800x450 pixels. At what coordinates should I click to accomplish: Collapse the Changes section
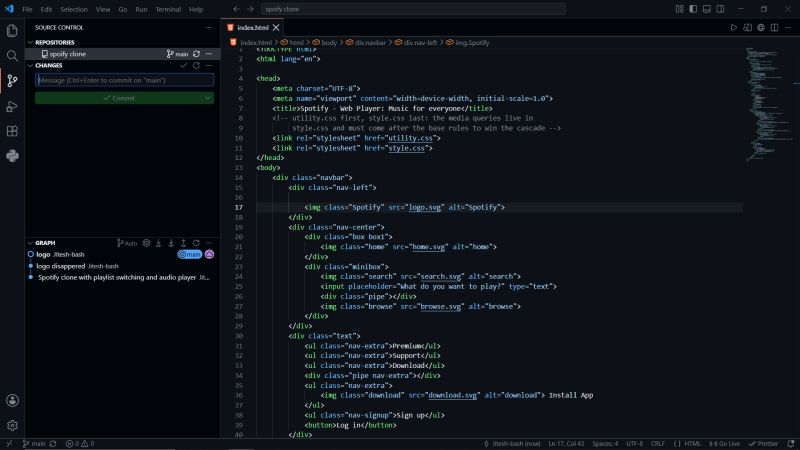pos(31,65)
